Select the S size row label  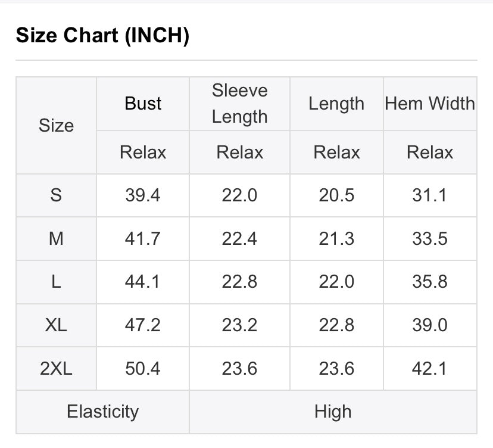pyautogui.click(x=57, y=195)
